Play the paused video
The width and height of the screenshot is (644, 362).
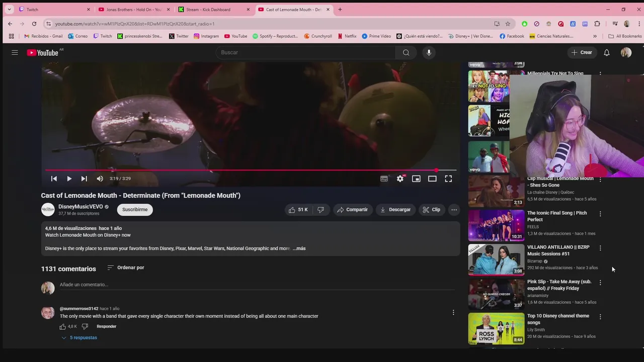pos(69,178)
